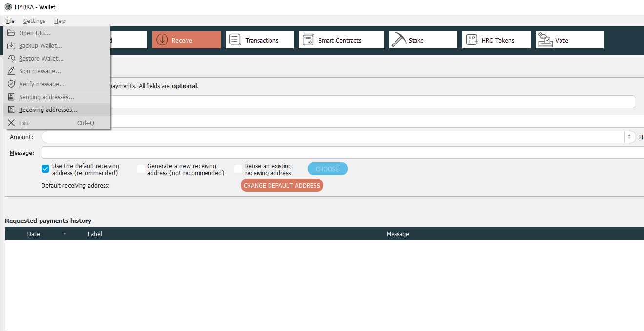This screenshot has width=644, height=331.
Task: Open the Help menu
Action: tap(60, 21)
